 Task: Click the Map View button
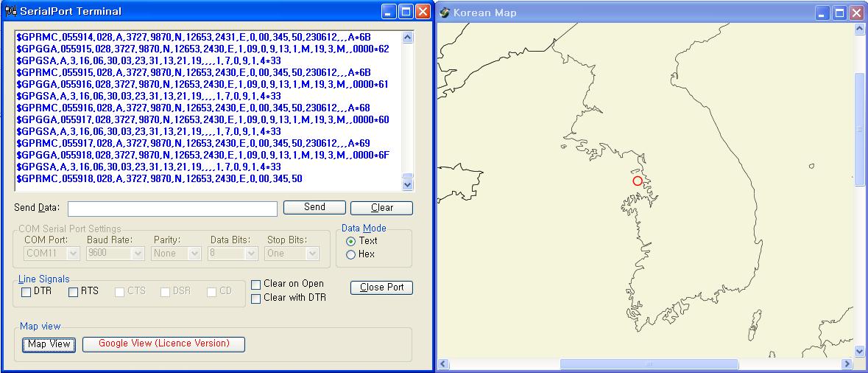click(x=49, y=344)
